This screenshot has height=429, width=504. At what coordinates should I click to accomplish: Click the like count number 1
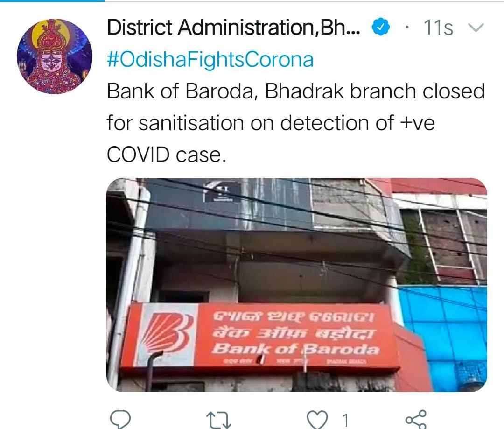pyautogui.click(x=345, y=420)
